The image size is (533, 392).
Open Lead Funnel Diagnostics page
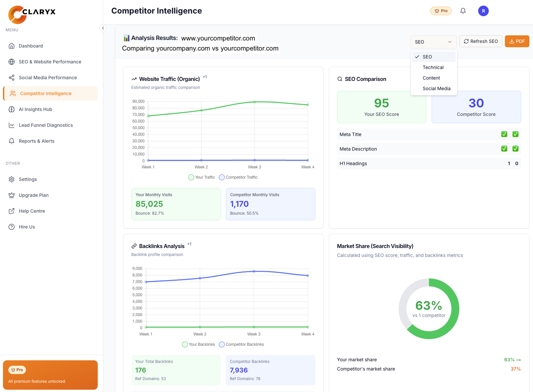tap(46, 125)
